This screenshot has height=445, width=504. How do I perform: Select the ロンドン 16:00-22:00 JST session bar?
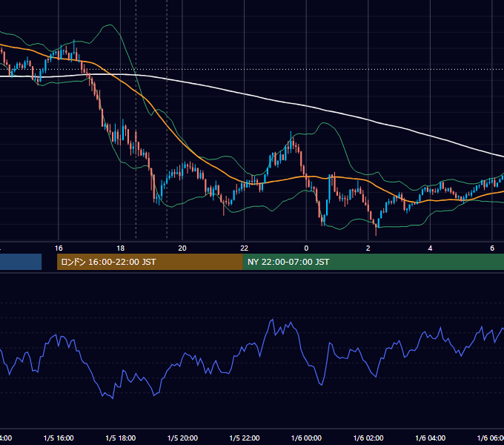[x=150, y=262]
